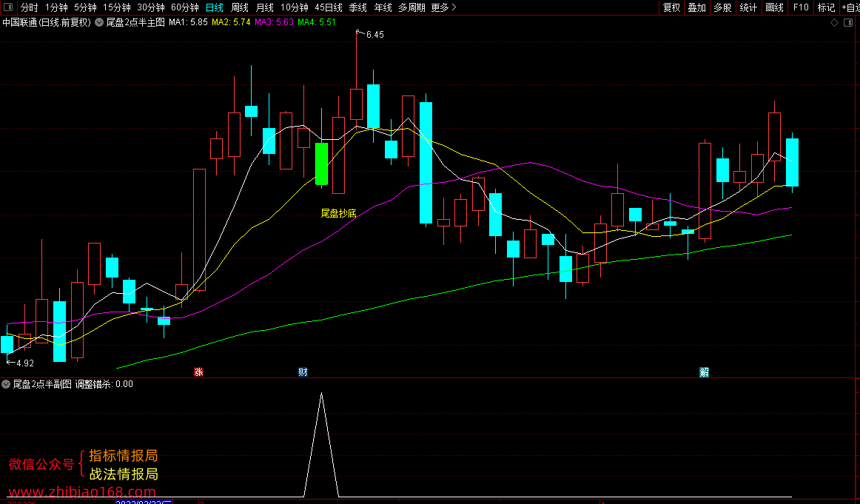Click the 6.45 high price label
860x504 pixels.
point(375,35)
